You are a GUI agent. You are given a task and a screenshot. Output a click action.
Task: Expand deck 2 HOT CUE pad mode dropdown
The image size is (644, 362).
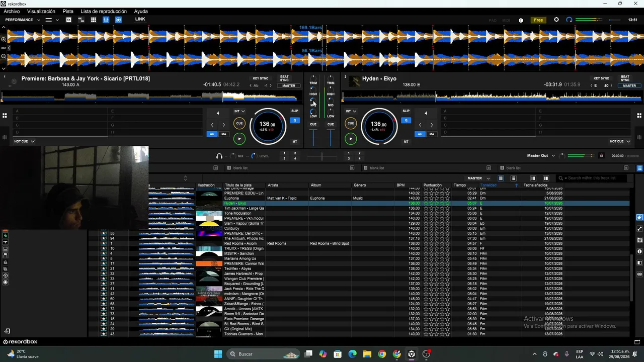point(620,141)
